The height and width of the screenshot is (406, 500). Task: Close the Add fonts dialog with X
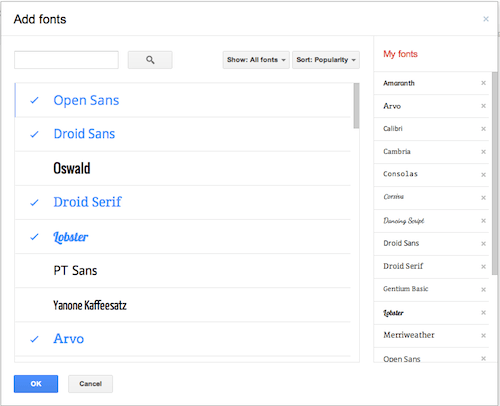pos(486,19)
